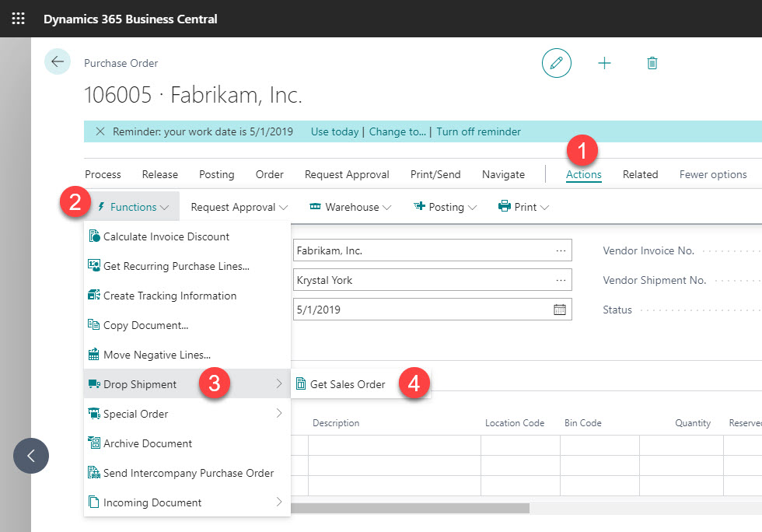Viewport: 762px width, 532px height.
Task: Click the back arrow button
Action: [58, 61]
